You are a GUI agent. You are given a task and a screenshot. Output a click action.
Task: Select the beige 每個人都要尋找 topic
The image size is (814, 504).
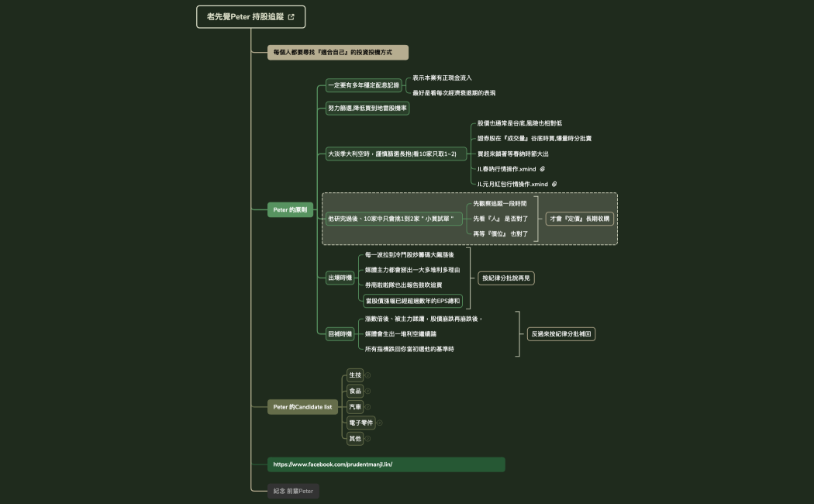337,52
